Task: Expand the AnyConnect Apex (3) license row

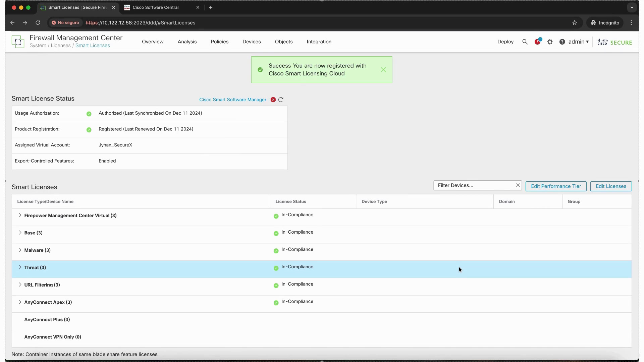Action: [20, 302]
